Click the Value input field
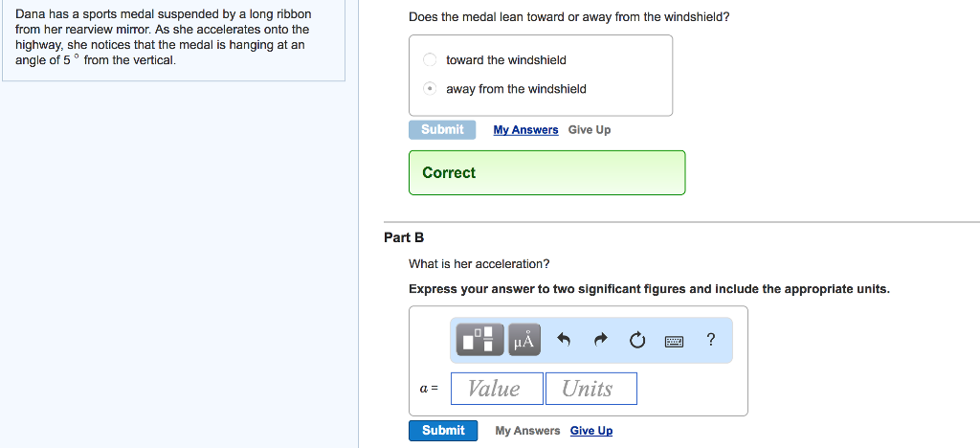 (497, 389)
